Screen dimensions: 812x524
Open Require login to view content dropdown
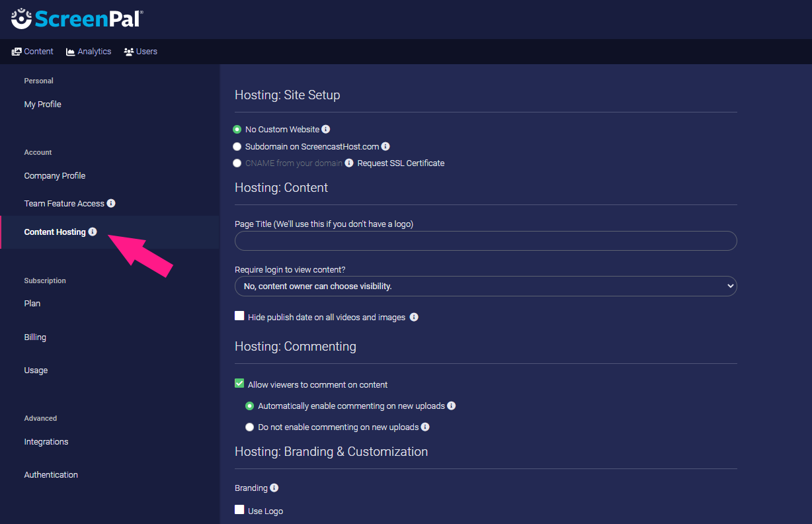click(485, 286)
